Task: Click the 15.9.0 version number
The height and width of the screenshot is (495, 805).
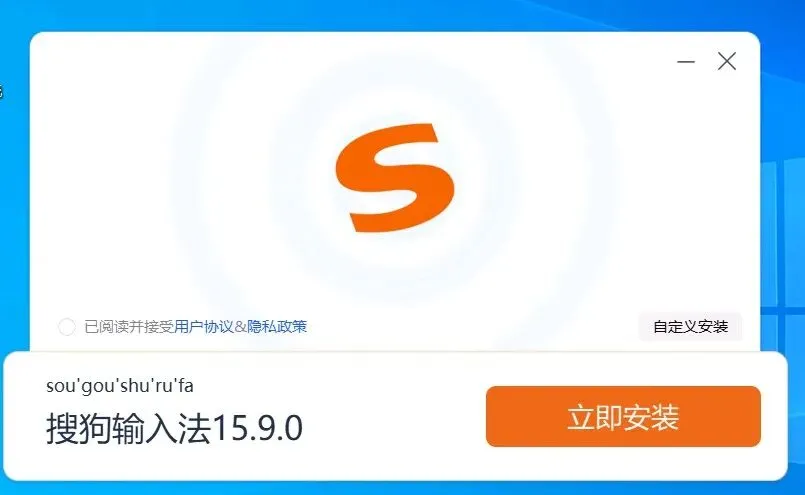Action: coord(257,428)
